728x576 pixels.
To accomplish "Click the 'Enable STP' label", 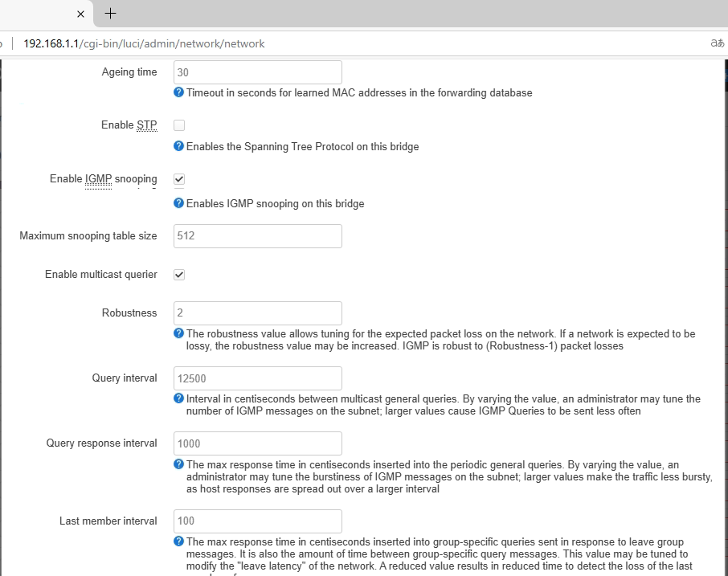I will [129, 125].
